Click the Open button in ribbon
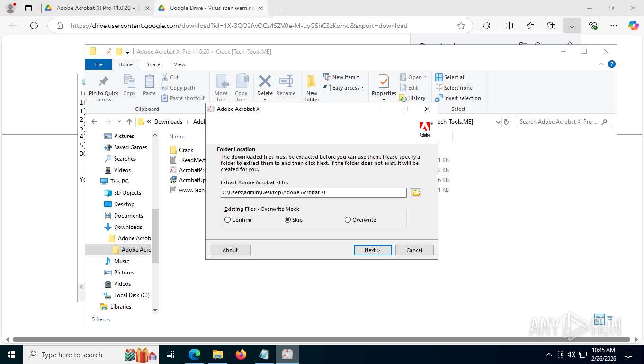The width and height of the screenshot is (644, 364). (413, 77)
